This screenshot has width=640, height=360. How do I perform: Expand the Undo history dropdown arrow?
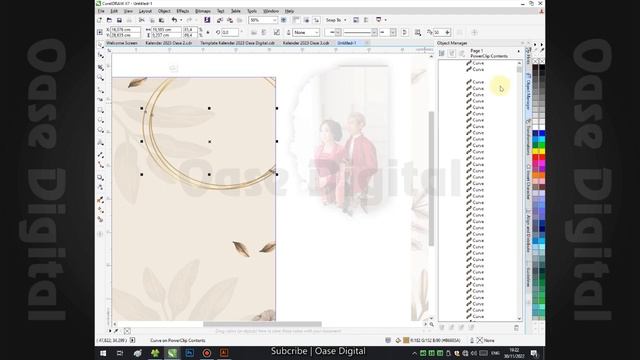pyautogui.click(x=181, y=20)
